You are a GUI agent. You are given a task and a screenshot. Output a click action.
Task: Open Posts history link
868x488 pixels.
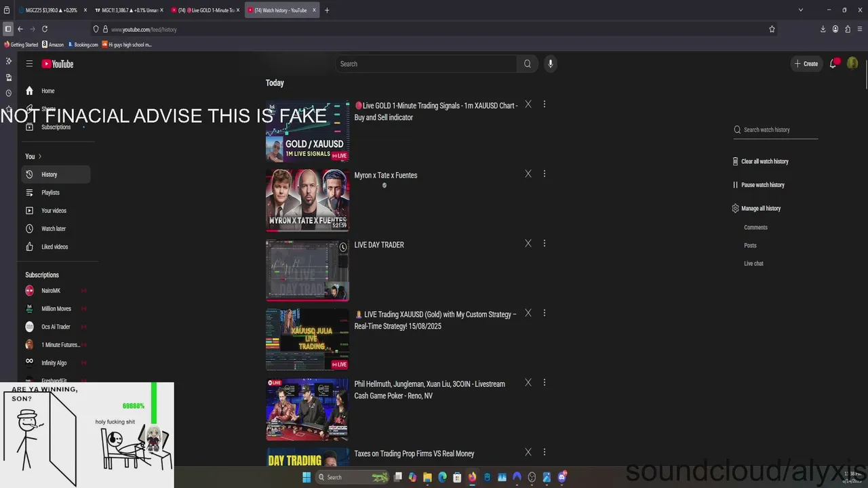(750, 245)
